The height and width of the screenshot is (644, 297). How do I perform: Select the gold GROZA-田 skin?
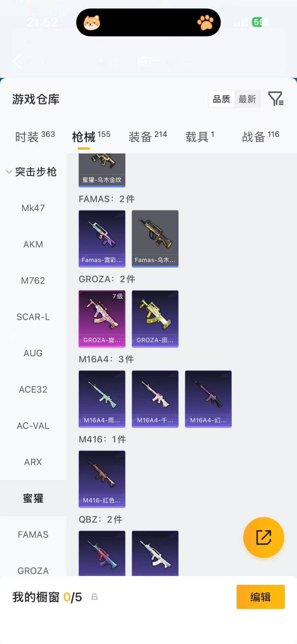click(155, 319)
